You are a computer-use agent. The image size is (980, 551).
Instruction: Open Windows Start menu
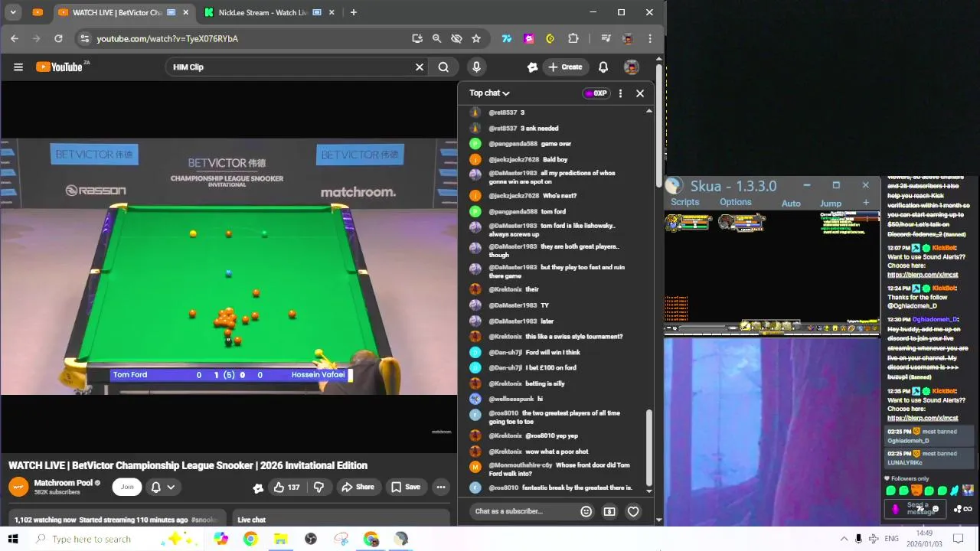(13, 539)
